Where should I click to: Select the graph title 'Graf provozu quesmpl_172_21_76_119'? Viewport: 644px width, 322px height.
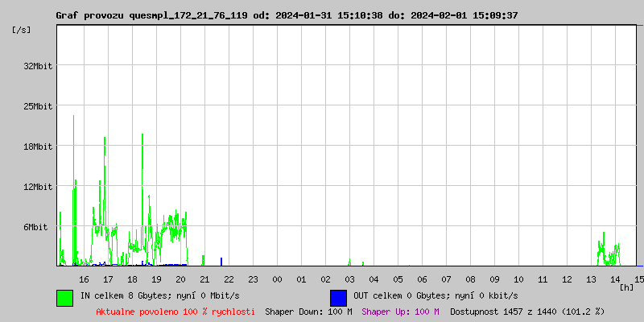(152, 15)
